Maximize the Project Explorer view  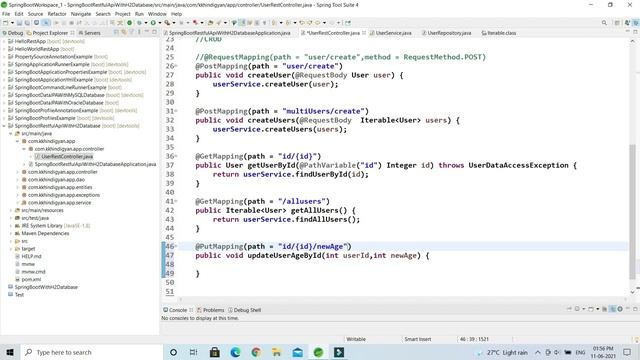coord(154,32)
